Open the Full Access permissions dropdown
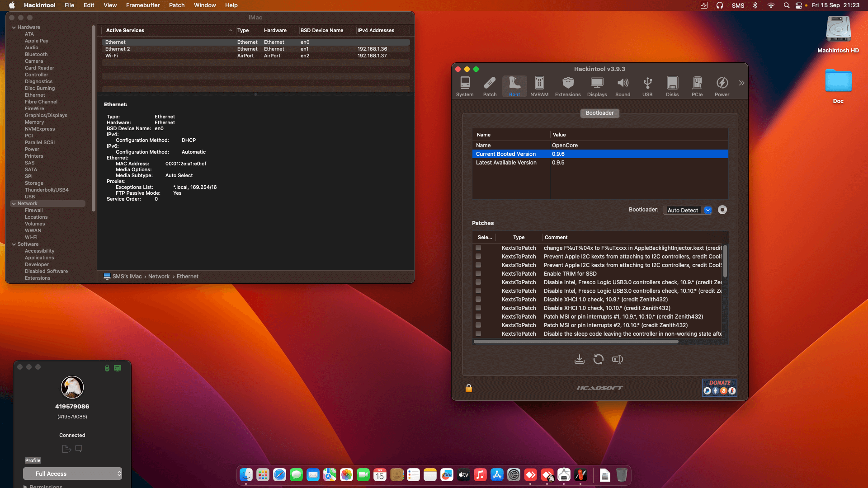Viewport: 868px width, 488px height. click(72, 474)
